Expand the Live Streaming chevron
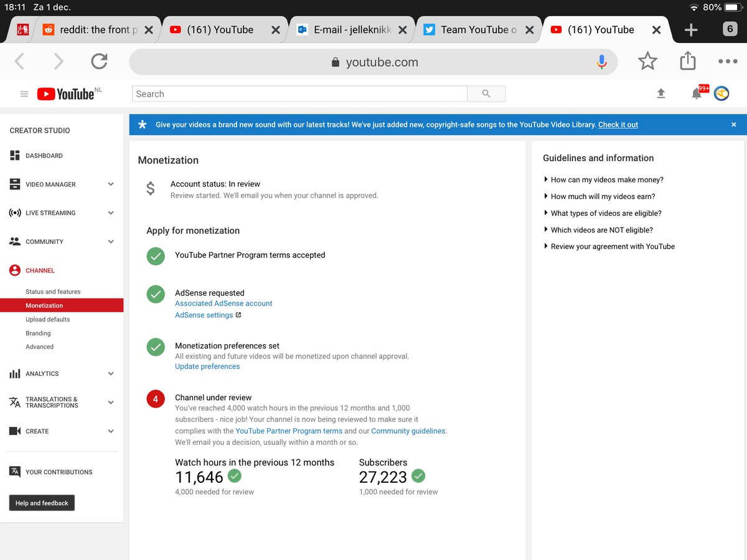This screenshot has height=560, width=747. [111, 213]
